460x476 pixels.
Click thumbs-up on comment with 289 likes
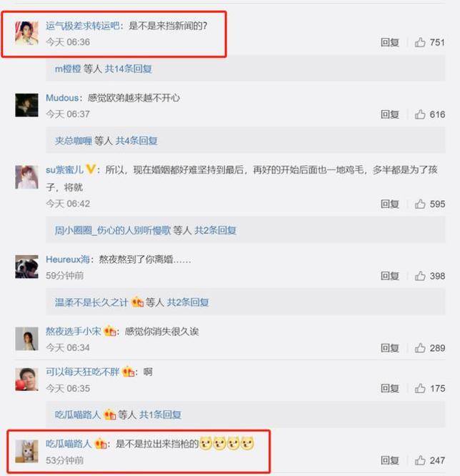point(420,348)
